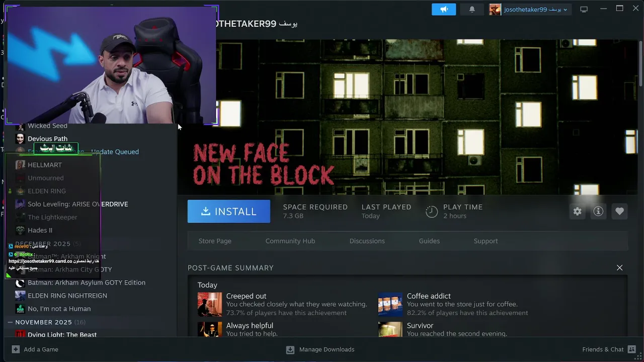Open the Community Hub tab
This screenshot has width=644, height=362.
[x=290, y=241]
